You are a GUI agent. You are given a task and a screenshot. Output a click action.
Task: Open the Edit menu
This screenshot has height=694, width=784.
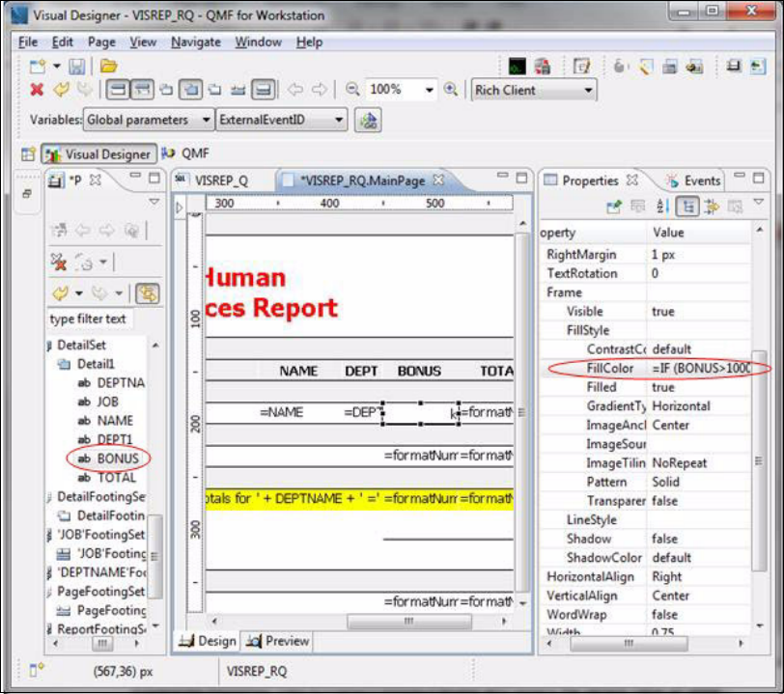(x=63, y=42)
